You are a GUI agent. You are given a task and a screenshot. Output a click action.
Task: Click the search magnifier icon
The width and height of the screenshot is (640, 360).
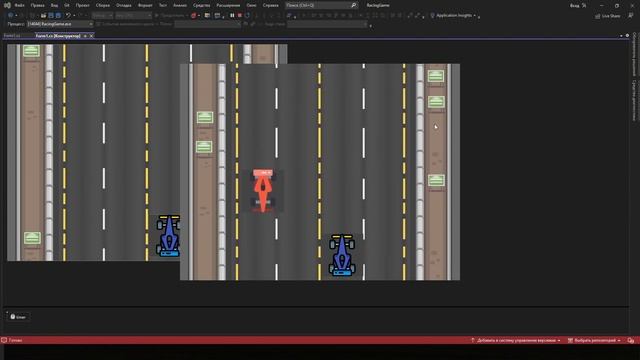click(353, 5)
